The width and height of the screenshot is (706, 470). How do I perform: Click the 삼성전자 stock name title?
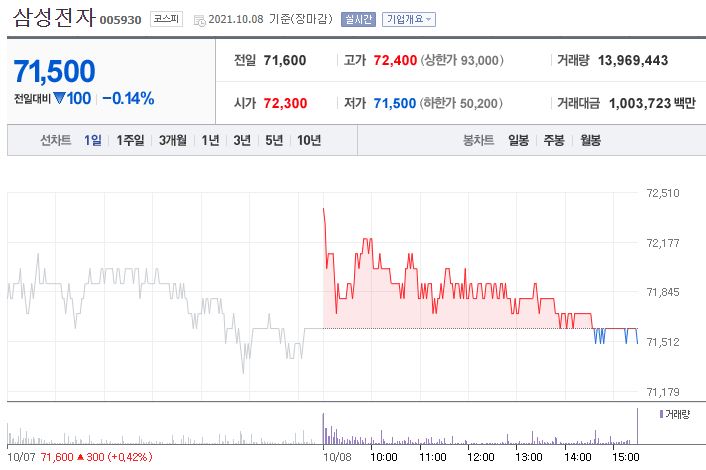click(x=54, y=17)
